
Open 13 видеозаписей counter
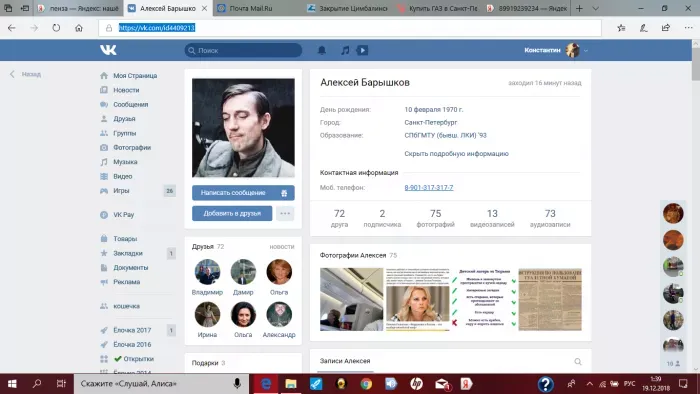[x=492, y=218]
